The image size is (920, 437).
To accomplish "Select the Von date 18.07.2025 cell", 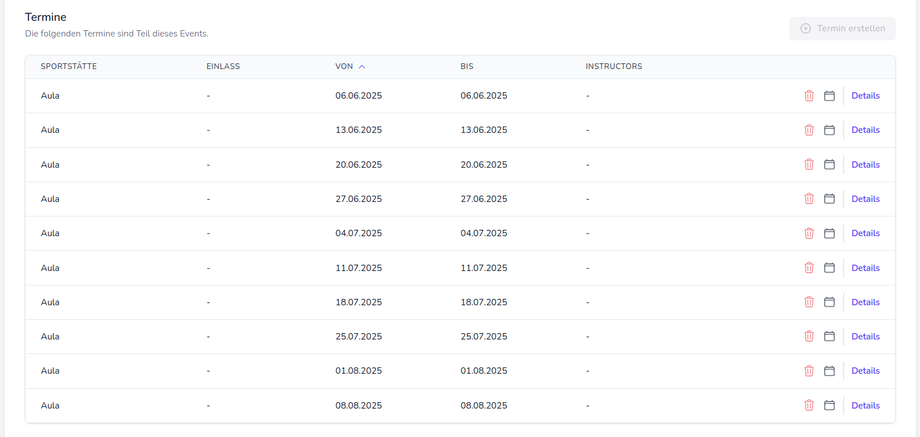I will [x=358, y=302].
